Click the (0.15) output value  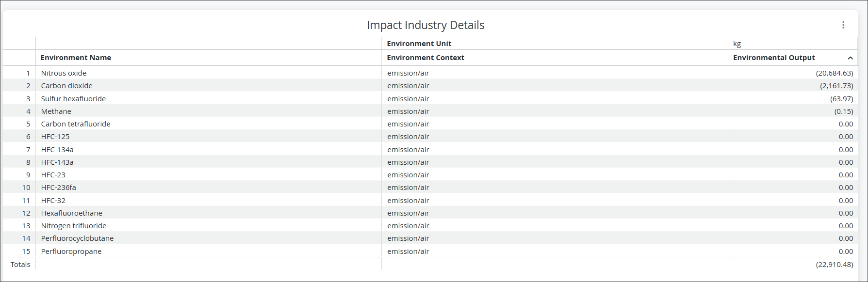click(x=844, y=111)
